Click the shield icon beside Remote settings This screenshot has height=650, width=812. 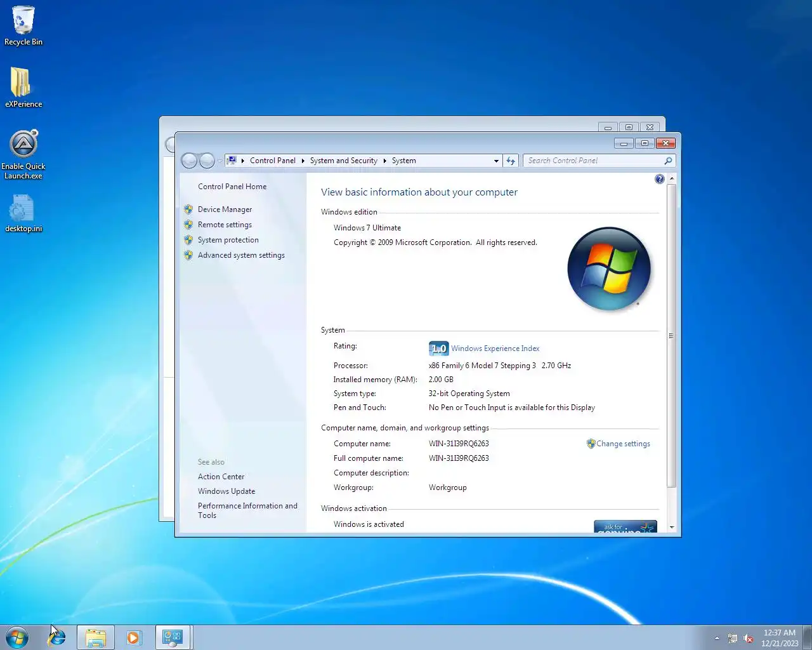click(x=188, y=225)
